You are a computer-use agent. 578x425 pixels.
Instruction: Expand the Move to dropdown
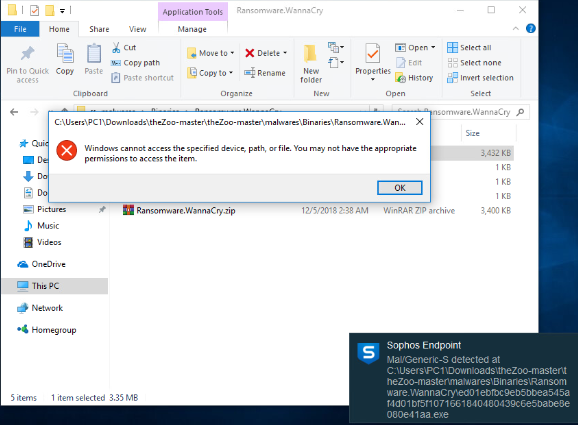[232, 53]
